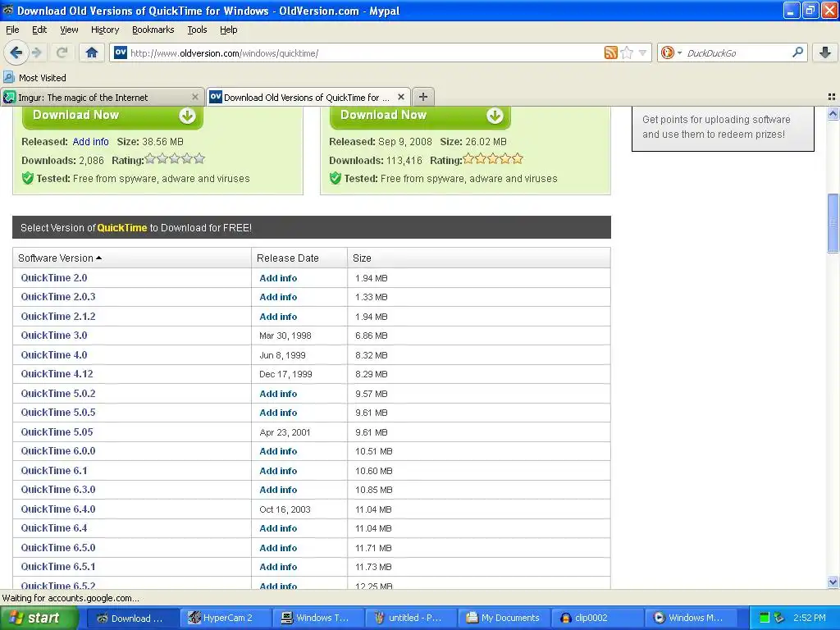Go back to the previous page
Viewport: 840px width, 630px height.
[x=16, y=52]
